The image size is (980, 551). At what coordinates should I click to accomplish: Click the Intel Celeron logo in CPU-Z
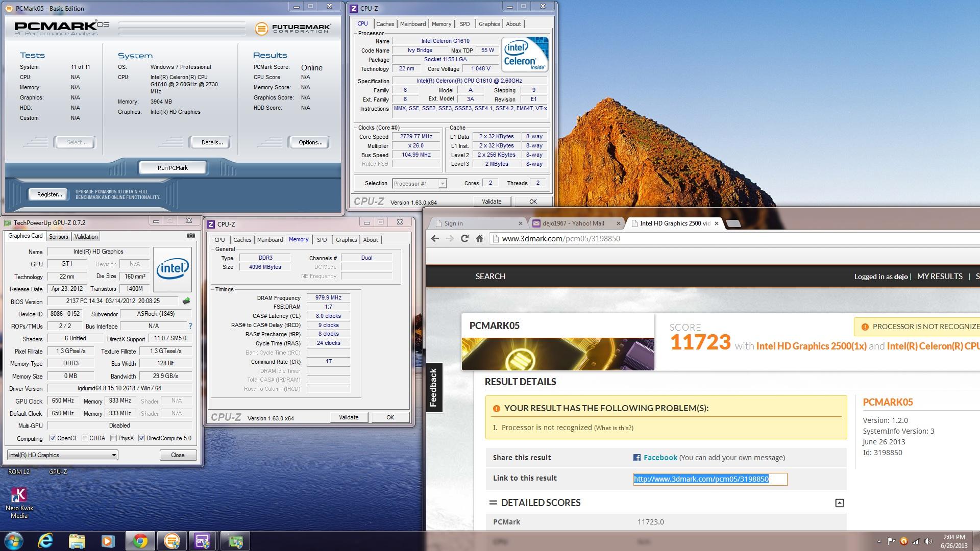click(525, 54)
